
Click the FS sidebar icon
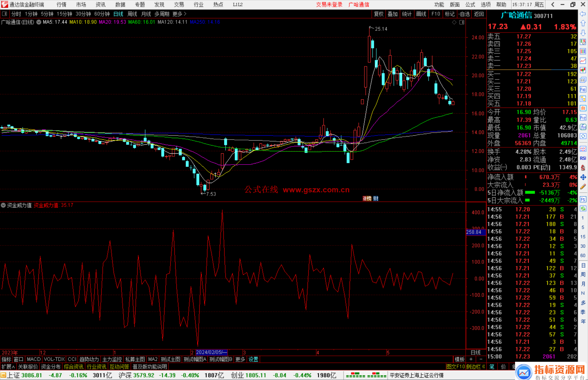(583, 199)
